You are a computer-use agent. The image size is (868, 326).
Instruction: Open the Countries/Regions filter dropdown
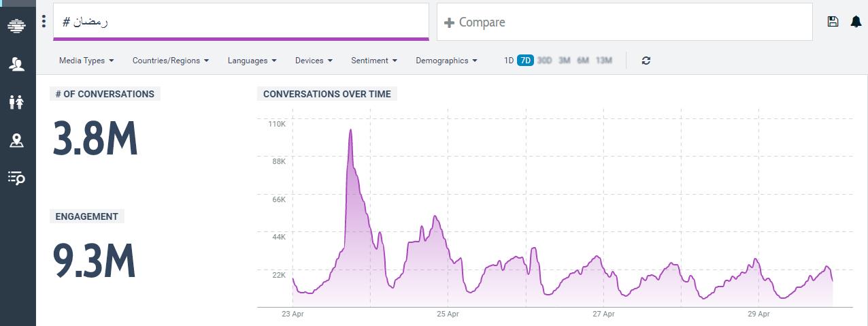point(170,61)
